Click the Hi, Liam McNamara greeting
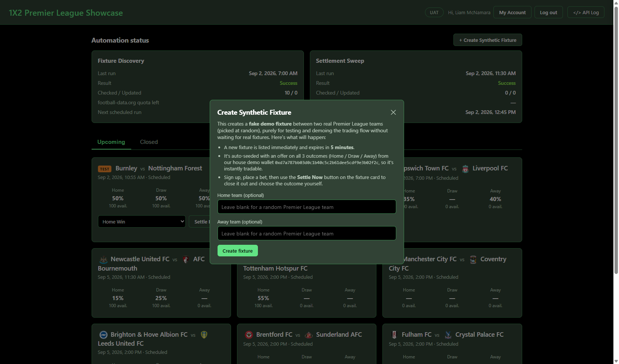619x364 pixels. tap(469, 12)
